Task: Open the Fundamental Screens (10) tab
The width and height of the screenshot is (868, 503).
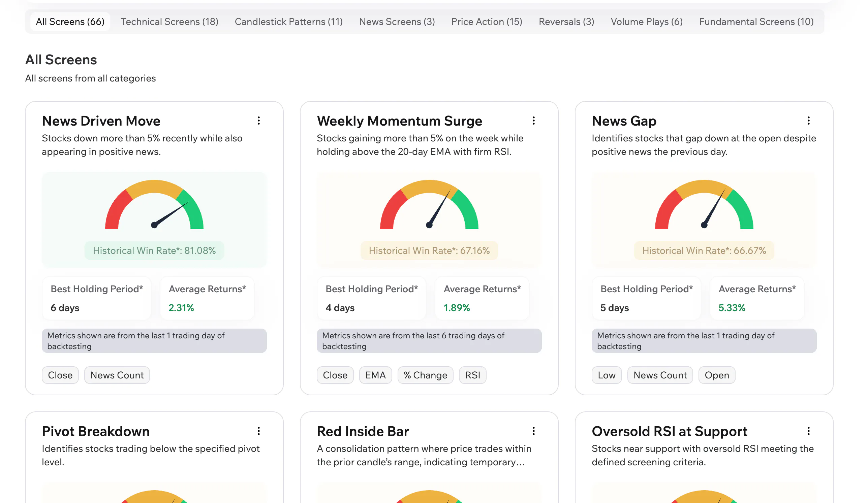Action: pyautogui.click(x=756, y=22)
